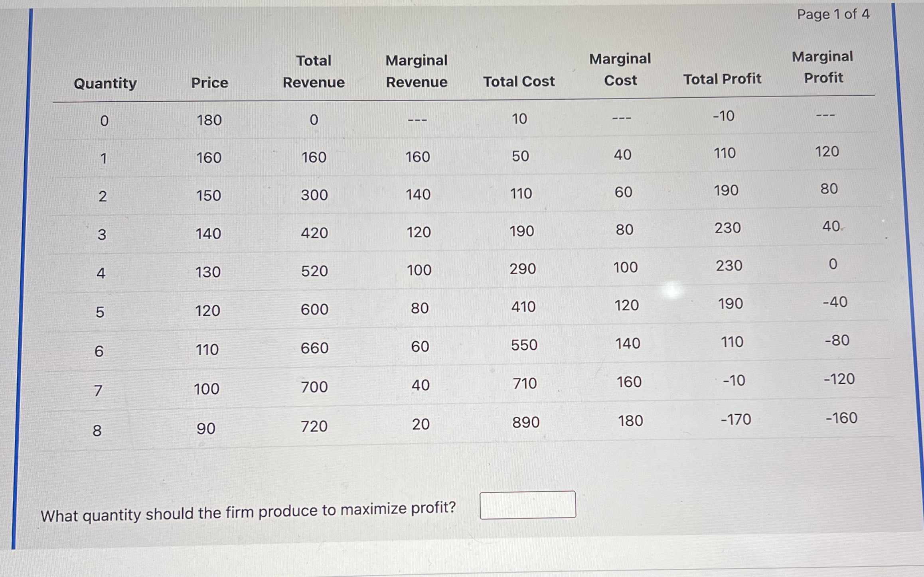Click the Marginal Cost column header
924x577 pixels.
[620, 69]
